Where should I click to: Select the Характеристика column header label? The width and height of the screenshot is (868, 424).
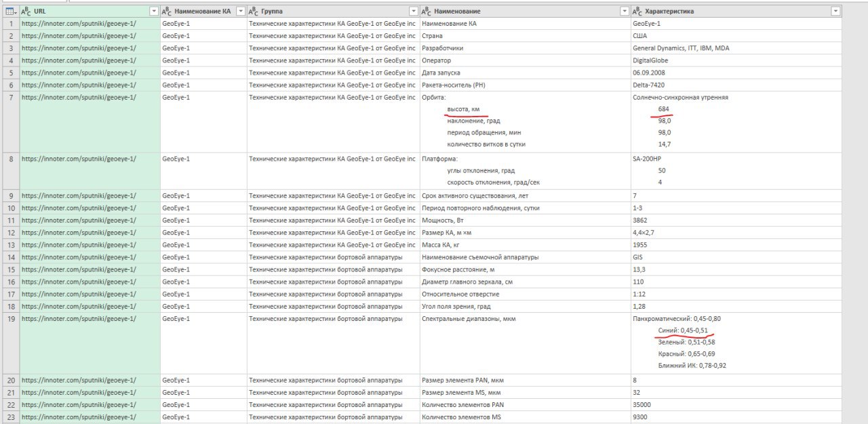point(669,12)
